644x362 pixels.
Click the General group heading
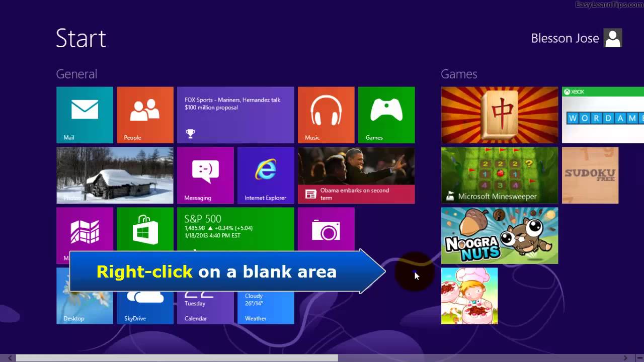(76, 74)
